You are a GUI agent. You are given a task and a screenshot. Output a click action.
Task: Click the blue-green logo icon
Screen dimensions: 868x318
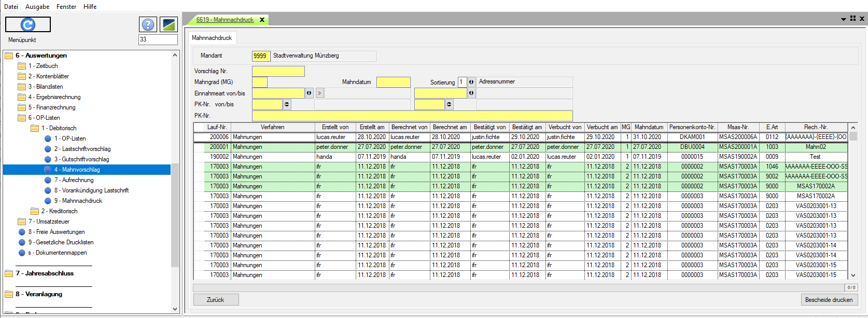coord(169,24)
